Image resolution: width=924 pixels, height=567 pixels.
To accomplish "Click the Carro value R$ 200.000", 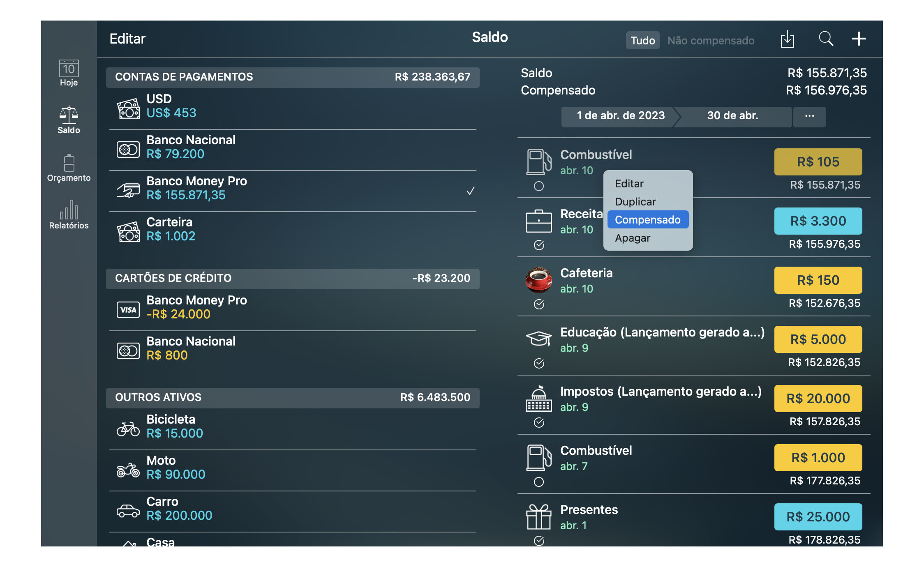I will [x=179, y=516].
